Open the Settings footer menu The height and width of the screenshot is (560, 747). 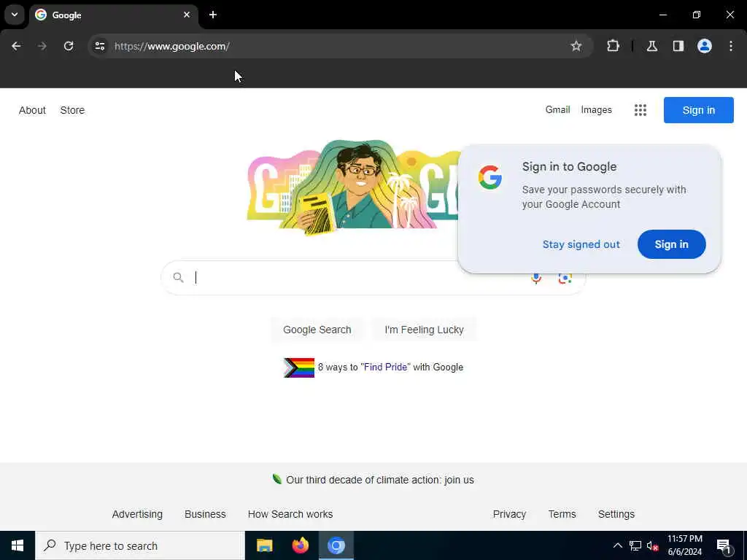point(616,514)
